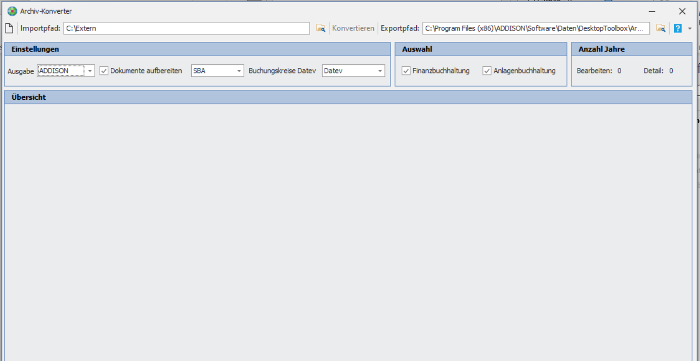Click the Konvertieren button
The image size is (700, 361).
pyautogui.click(x=353, y=28)
